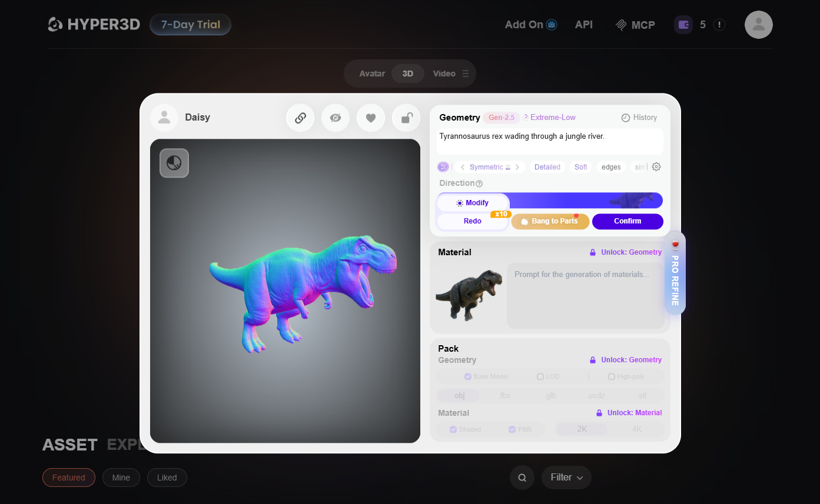Toggle model visibility with the eye icon
Viewport: 820px width, 504px height.
point(336,118)
